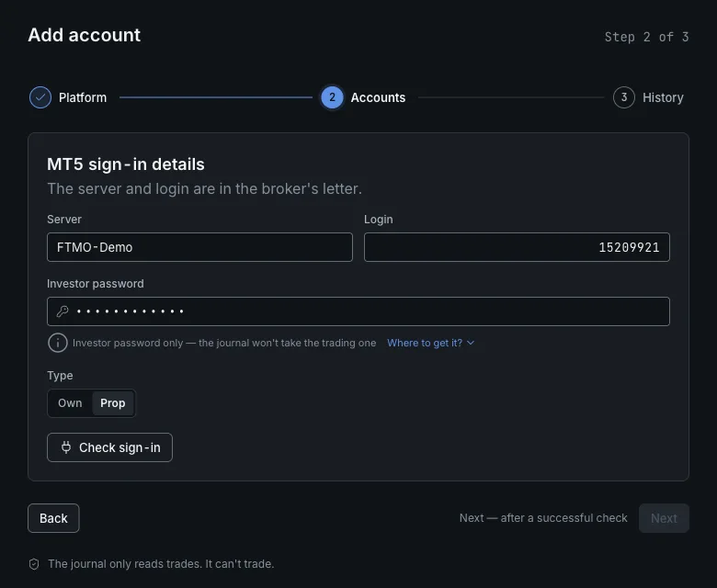The width and height of the screenshot is (717, 588).
Task: Select the Own account type
Action: tap(70, 403)
